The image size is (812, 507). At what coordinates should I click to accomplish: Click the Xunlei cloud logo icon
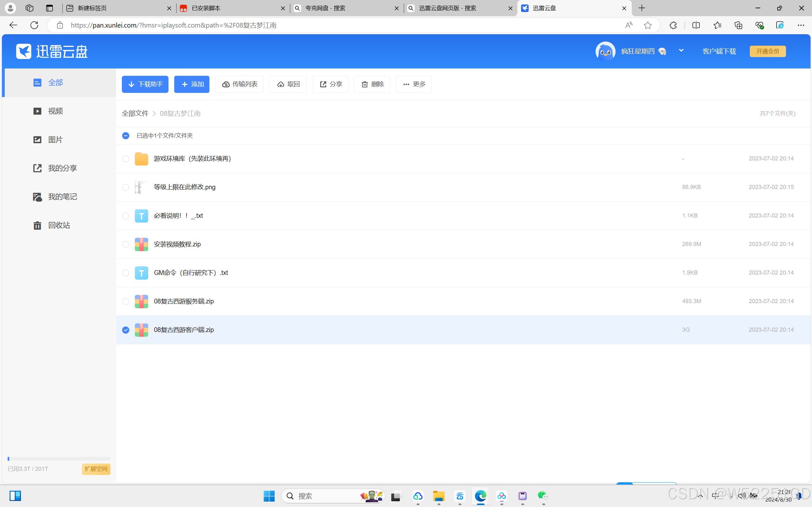click(23, 51)
